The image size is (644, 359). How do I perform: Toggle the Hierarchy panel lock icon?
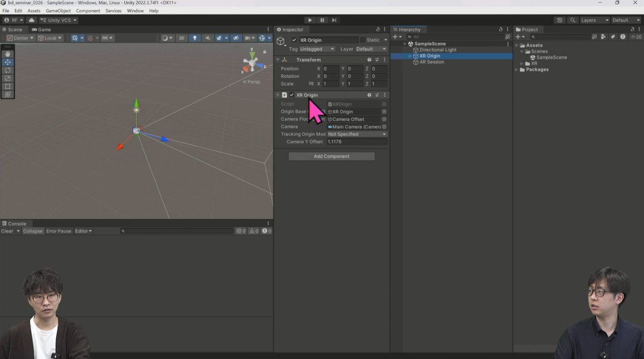501,30
